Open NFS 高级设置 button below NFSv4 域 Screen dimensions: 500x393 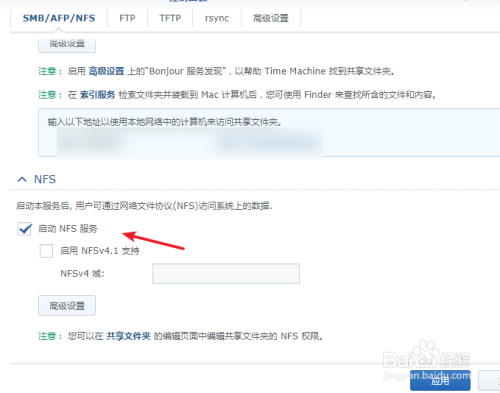[67, 305]
